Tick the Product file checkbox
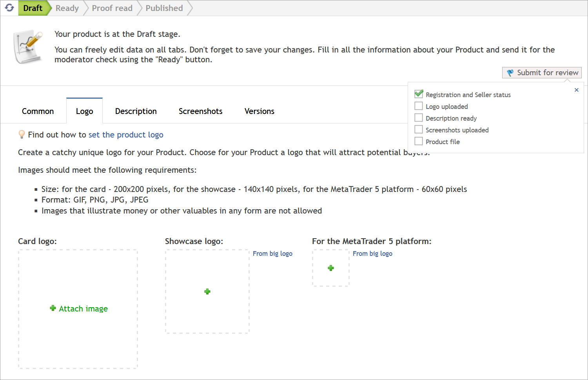The height and width of the screenshot is (380, 588). point(419,141)
